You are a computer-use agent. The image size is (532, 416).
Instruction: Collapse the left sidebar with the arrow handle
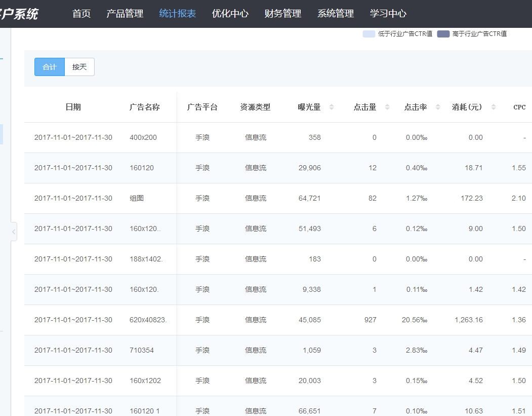pos(14,232)
